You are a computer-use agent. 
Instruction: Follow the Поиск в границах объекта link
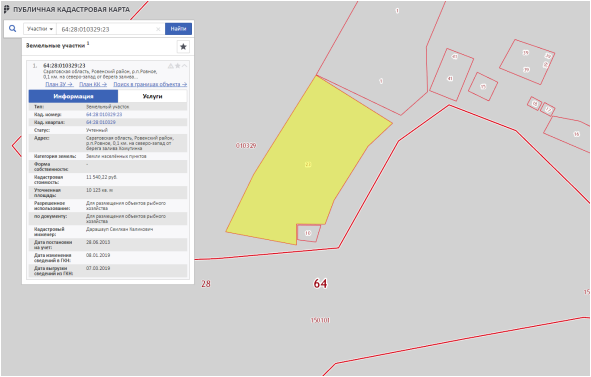click(150, 84)
